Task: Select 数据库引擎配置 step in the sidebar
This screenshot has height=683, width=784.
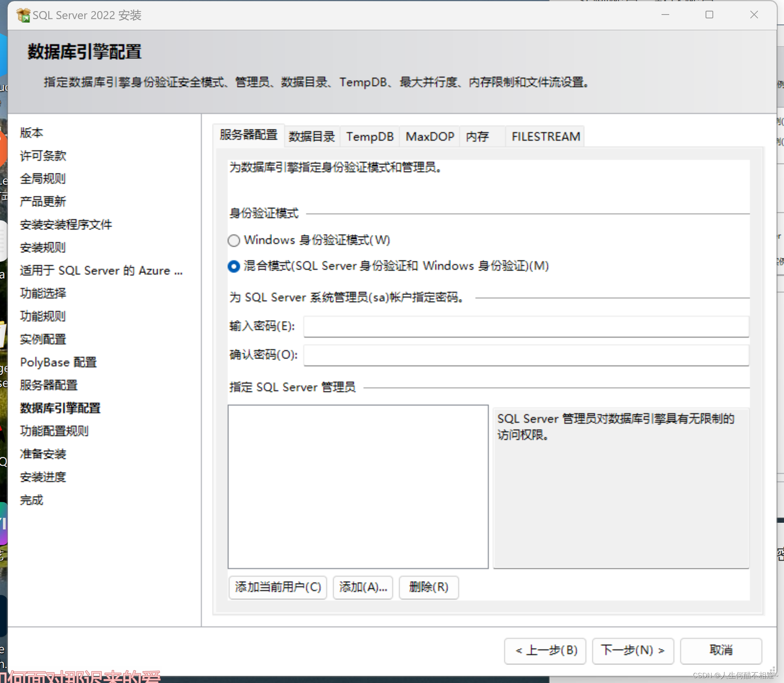Action: [x=60, y=408]
